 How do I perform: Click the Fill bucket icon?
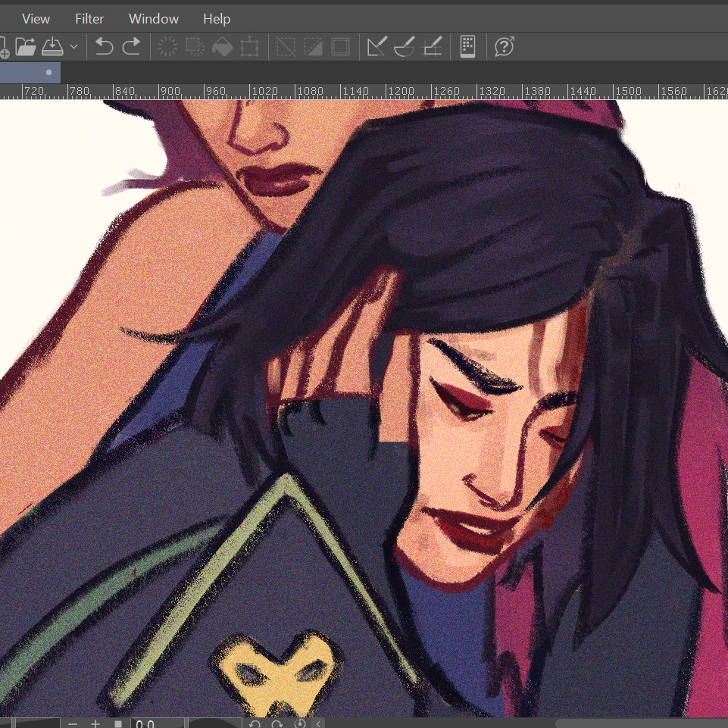click(x=223, y=47)
